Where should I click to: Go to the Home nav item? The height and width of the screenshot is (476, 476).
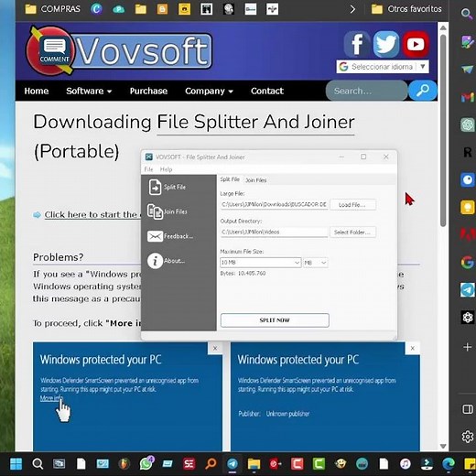37,91
